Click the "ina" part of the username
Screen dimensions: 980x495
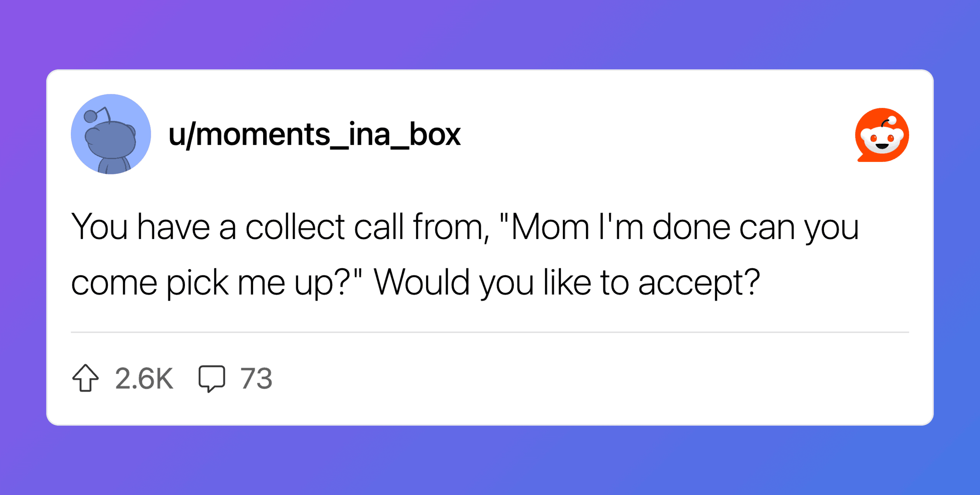369,134
